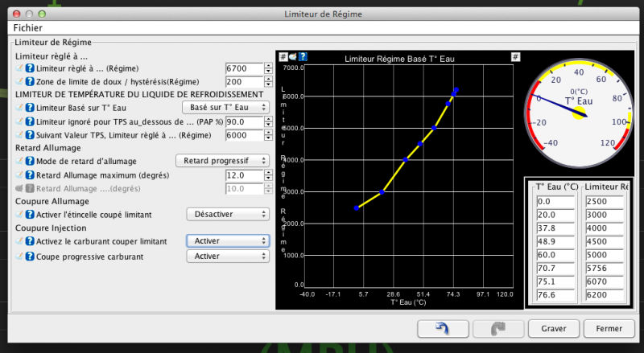Click note icon beside Retard Allumage maximum
Screen dimensions: 644x353
[x=19, y=174]
